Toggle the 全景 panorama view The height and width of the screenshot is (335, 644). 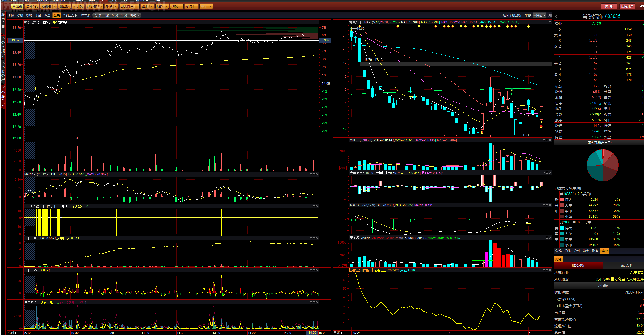point(56,15)
